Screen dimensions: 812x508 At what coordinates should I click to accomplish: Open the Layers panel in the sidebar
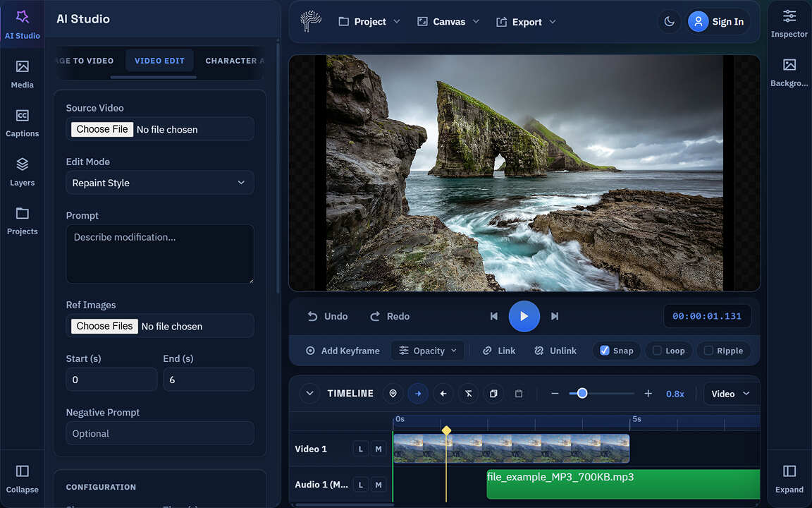click(22, 171)
